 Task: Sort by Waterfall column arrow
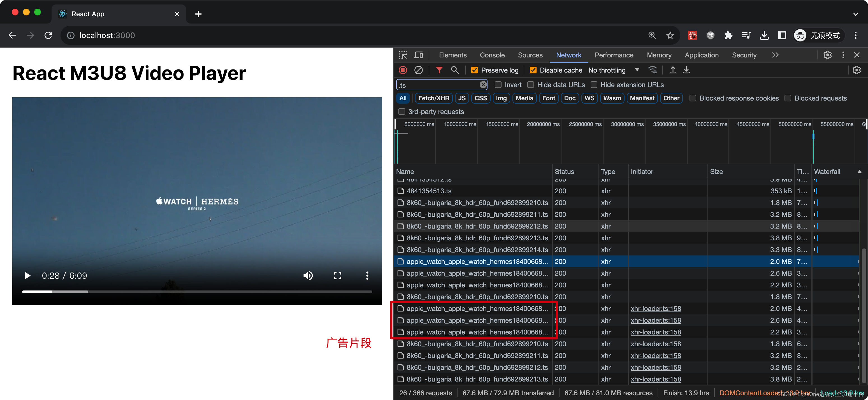point(860,171)
